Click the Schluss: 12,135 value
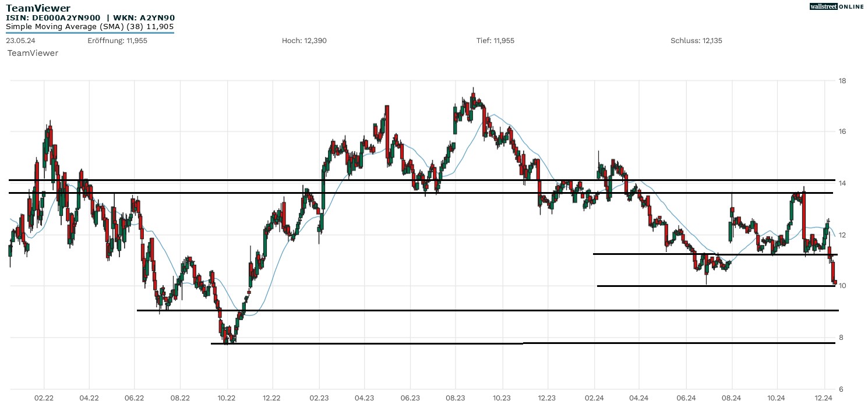The width and height of the screenshot is (868, 401). (696, 41)
